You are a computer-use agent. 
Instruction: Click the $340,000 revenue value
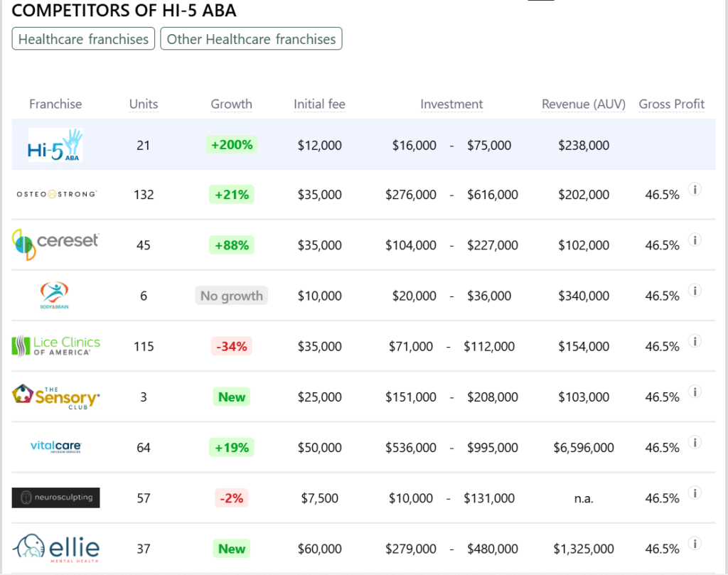tap(584, 296)
